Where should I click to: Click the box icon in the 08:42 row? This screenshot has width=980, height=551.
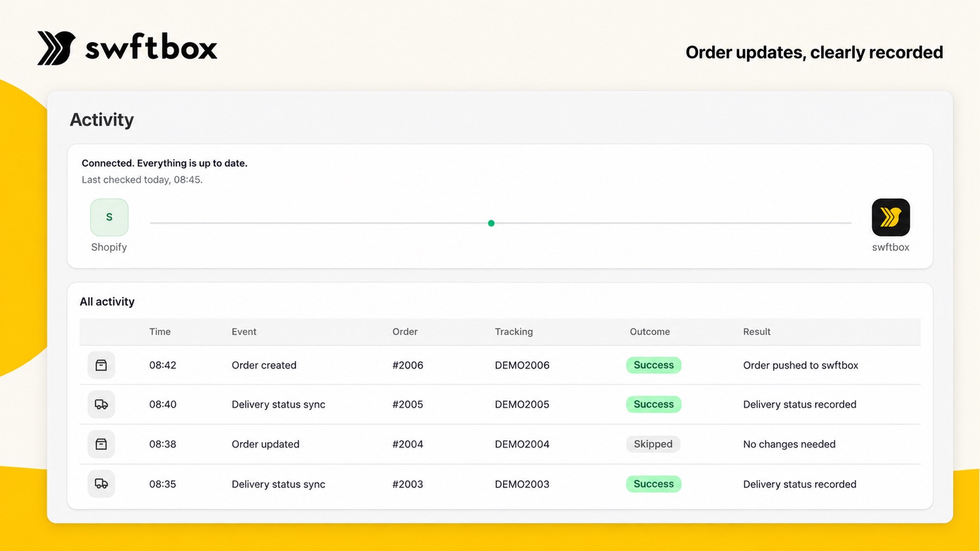(x=101, y=365)
